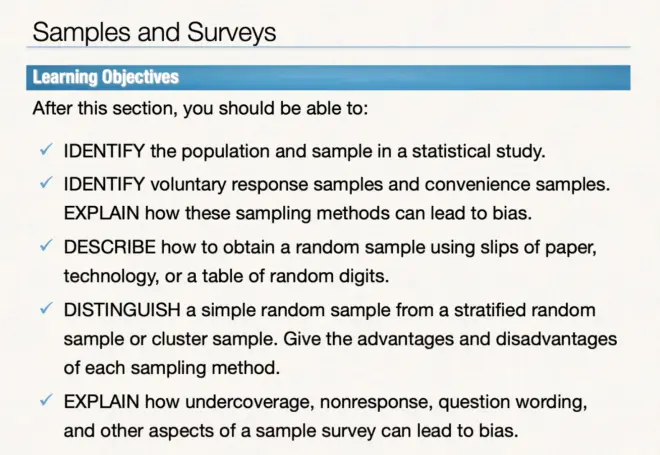Click the word DISTINGUISH in fourth bullet
The width and height of the screenshot is (660, 455).
(x=122, y=310)
